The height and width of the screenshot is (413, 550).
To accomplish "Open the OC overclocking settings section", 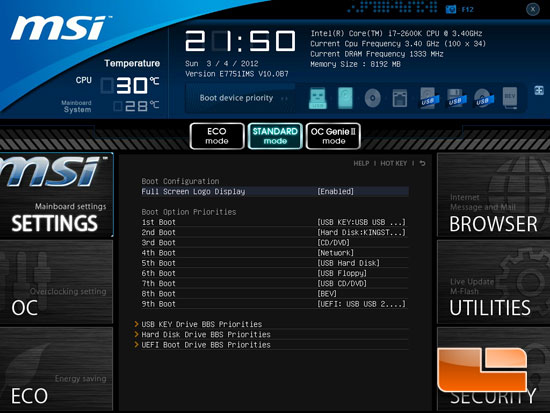I will (56, 282).
